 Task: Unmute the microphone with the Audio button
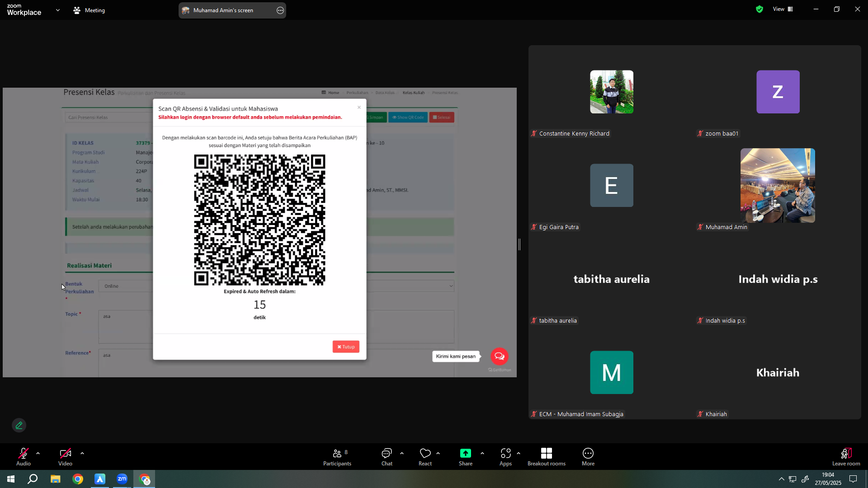[24, 457]
